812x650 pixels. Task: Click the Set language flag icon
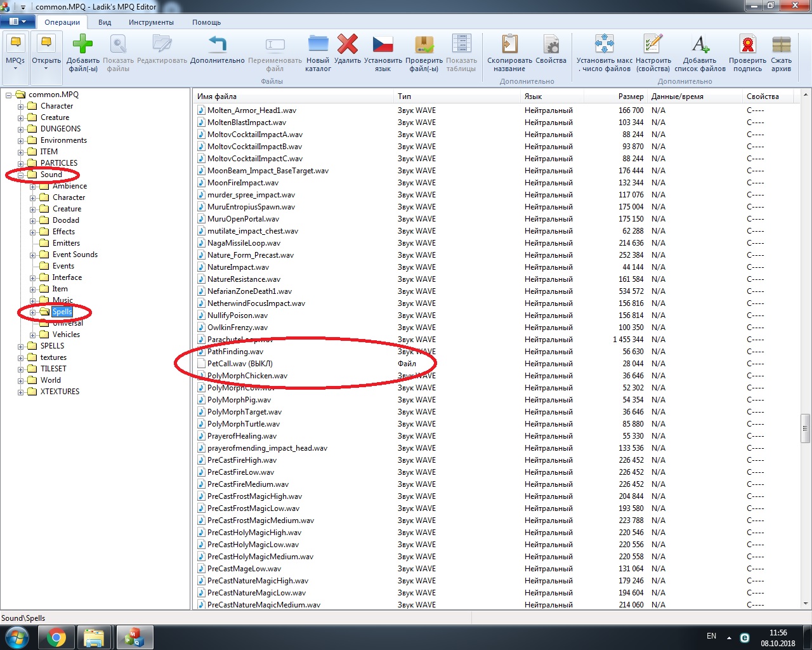point(383,44)
